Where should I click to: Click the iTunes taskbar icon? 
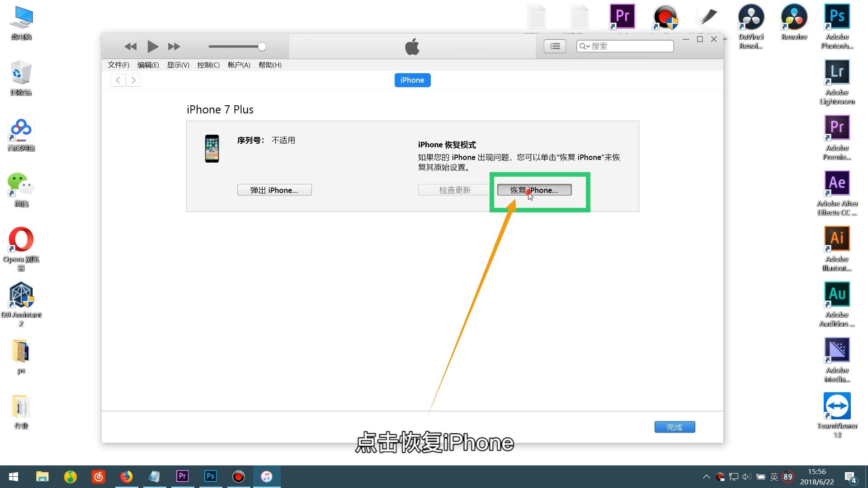[266, 477]
